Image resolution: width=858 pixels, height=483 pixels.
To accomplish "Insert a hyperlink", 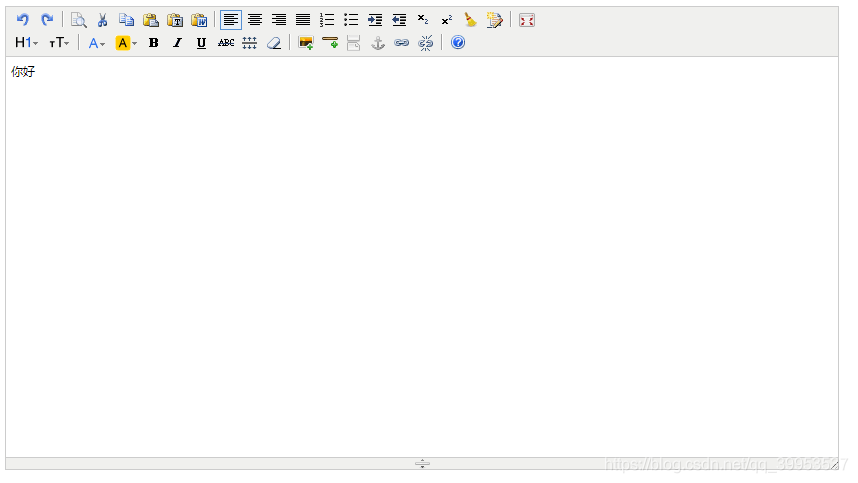I will [402, 43].
